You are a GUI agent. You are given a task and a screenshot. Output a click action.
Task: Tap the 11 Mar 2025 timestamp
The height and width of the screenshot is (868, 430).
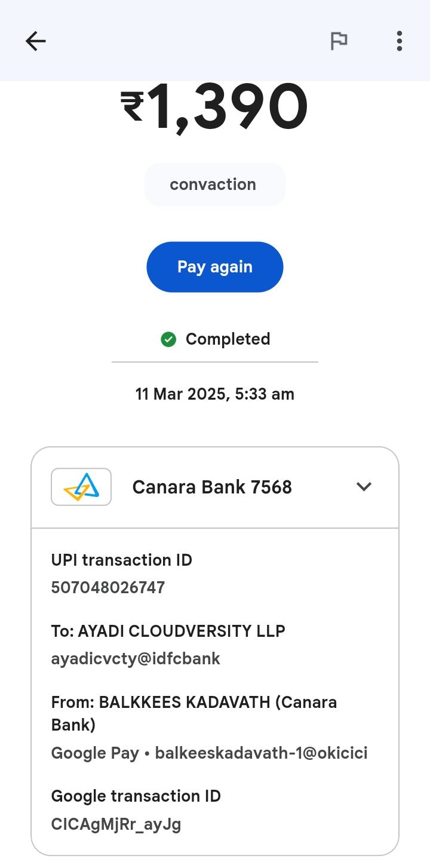(x=214, y=394)
